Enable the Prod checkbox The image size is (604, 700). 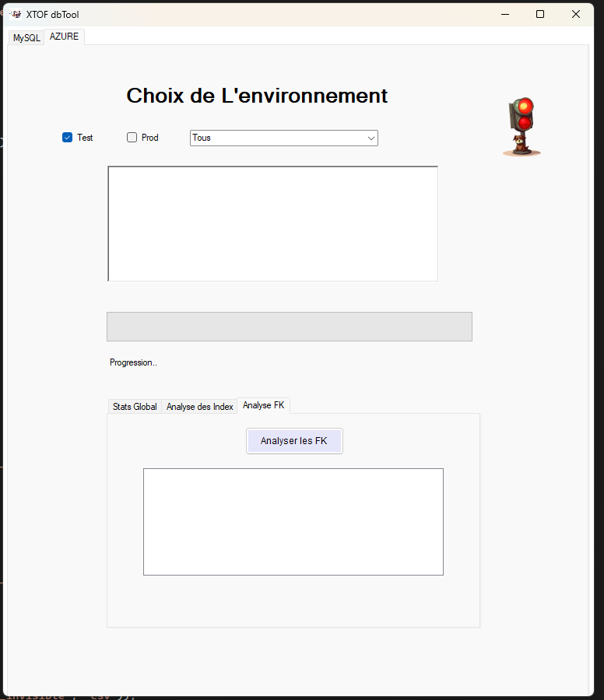132,138
